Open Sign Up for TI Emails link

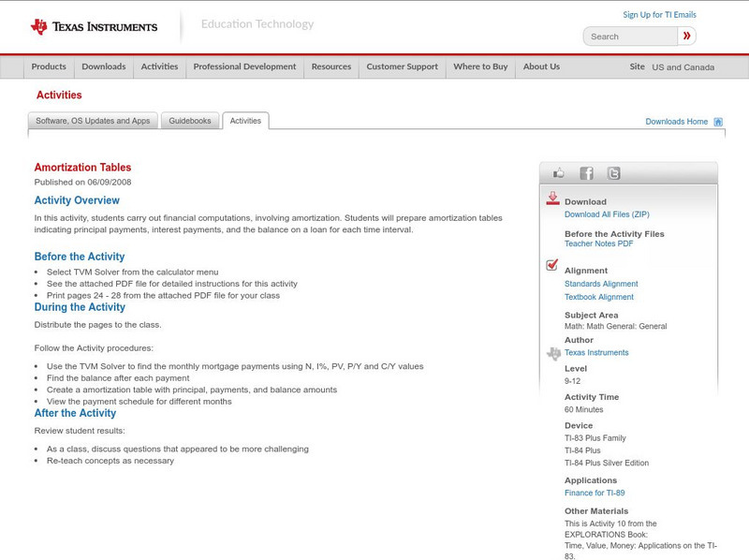[659, 15]
